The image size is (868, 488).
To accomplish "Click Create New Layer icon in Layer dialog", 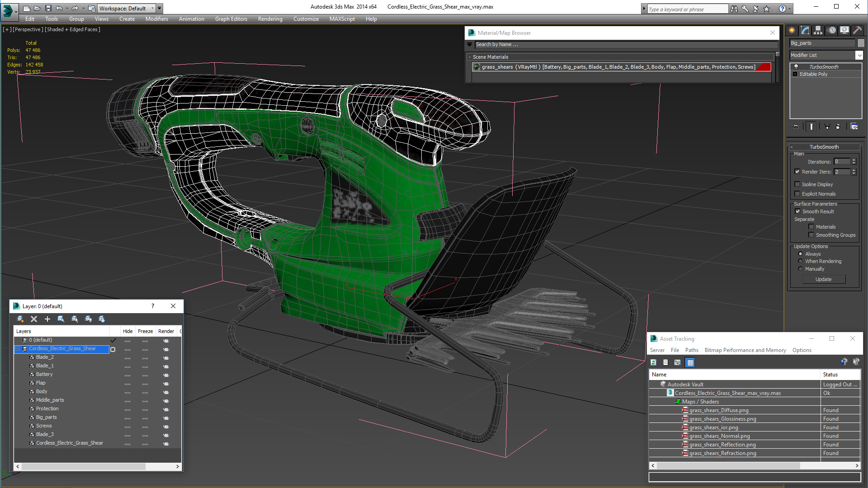I will 20,319.
